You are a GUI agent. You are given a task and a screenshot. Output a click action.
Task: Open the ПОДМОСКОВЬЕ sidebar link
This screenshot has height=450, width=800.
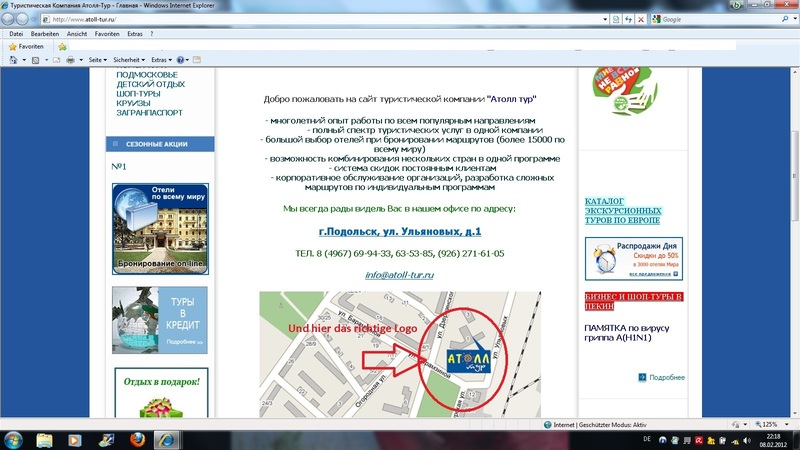coord(147,75)
